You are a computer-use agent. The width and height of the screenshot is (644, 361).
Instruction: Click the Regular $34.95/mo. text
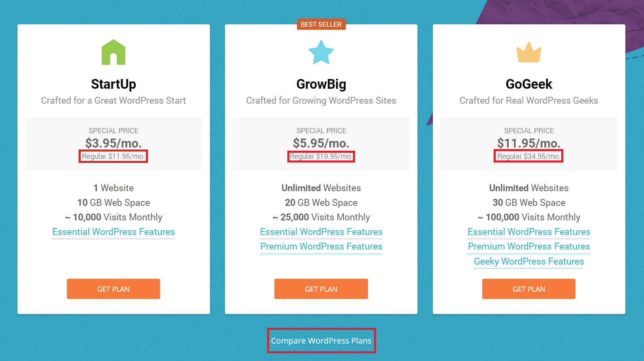[528, 156]
